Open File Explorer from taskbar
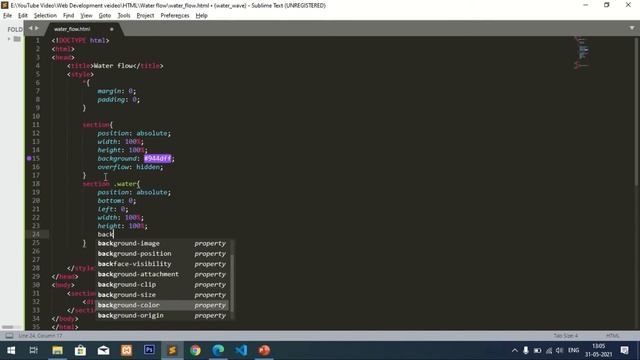 pyautogui.click(x=57, y=350)
